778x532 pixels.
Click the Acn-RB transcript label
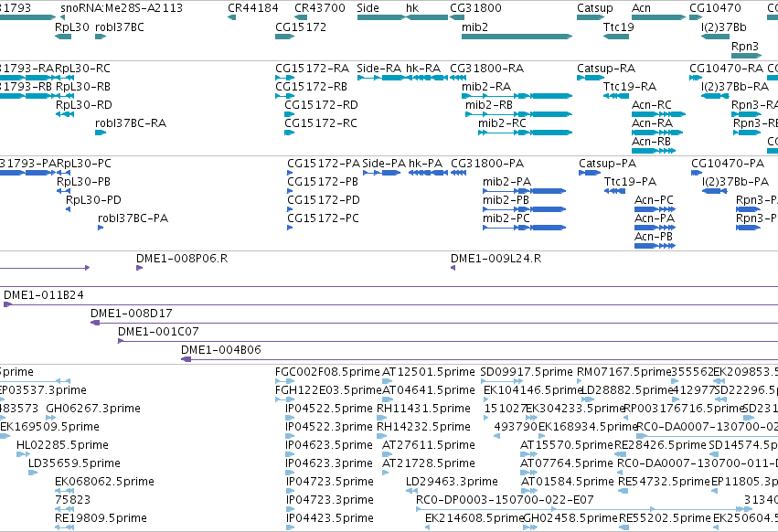(x=651, y=142)
